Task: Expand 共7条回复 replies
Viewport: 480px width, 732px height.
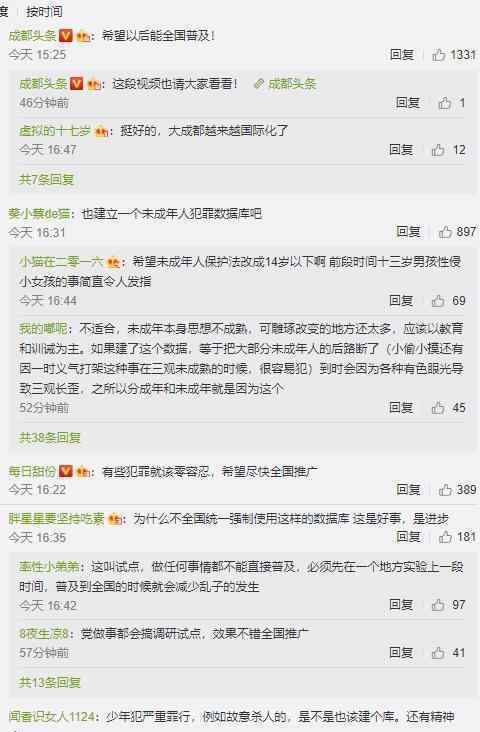Action: pyautogui.click(x=46, y=179)
